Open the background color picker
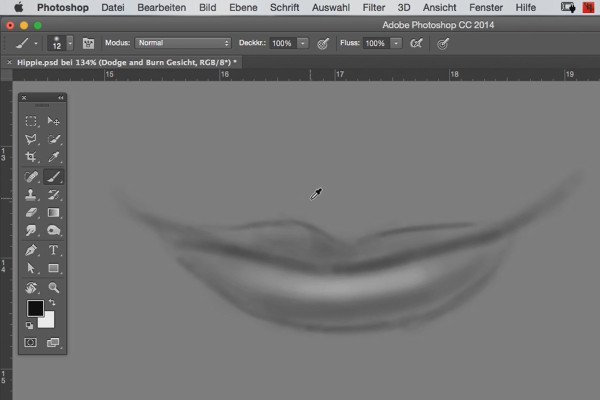The height and width of the screenshot is (400, 600). pos(49,322)
